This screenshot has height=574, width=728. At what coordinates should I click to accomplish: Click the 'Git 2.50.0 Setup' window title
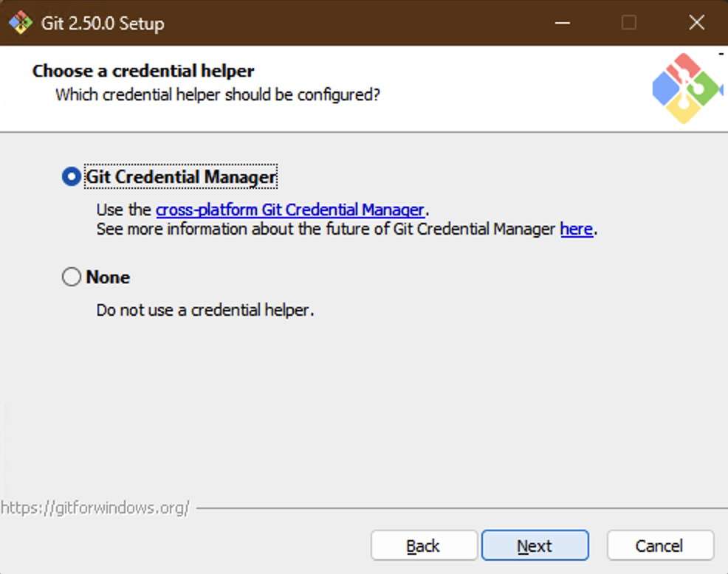click(x=103, y=23)
